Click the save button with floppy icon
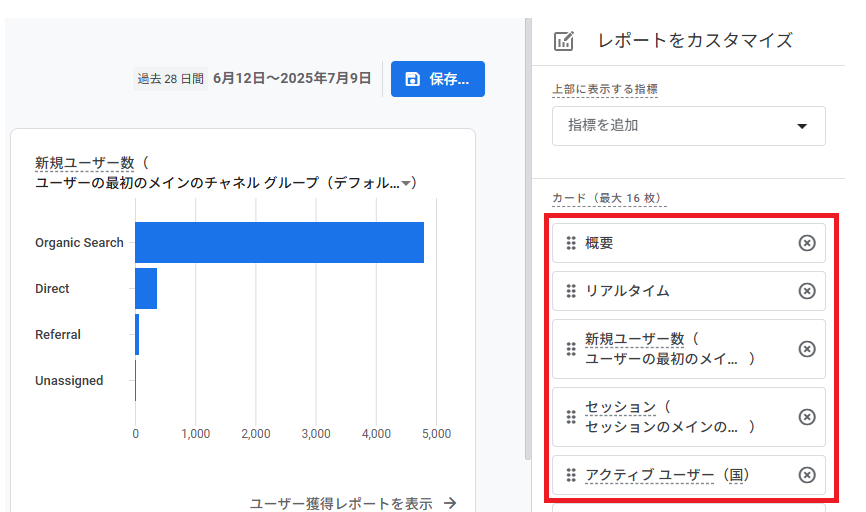Image resolution: width=866 pixels, height=512 pixels. 437,79
